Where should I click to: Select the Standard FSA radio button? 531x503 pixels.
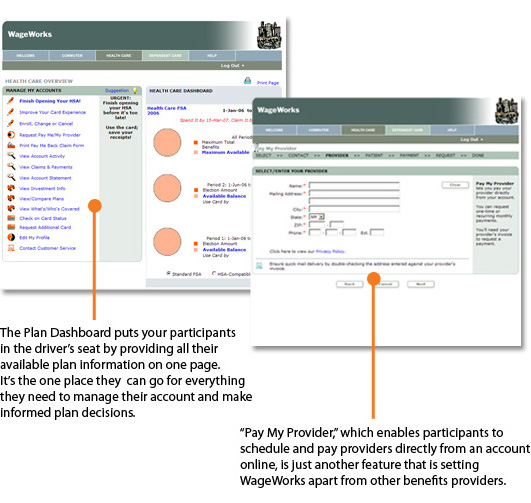click(168, 273)
